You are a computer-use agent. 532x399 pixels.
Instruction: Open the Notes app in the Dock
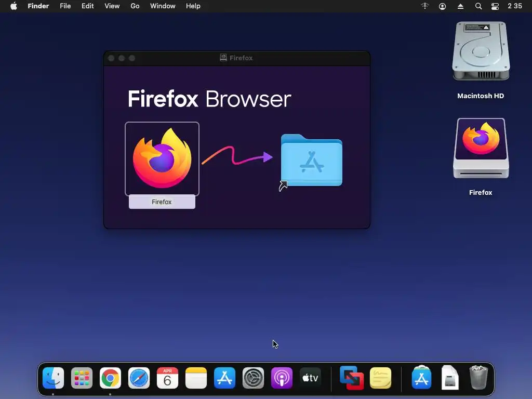[x=196, y=378]
